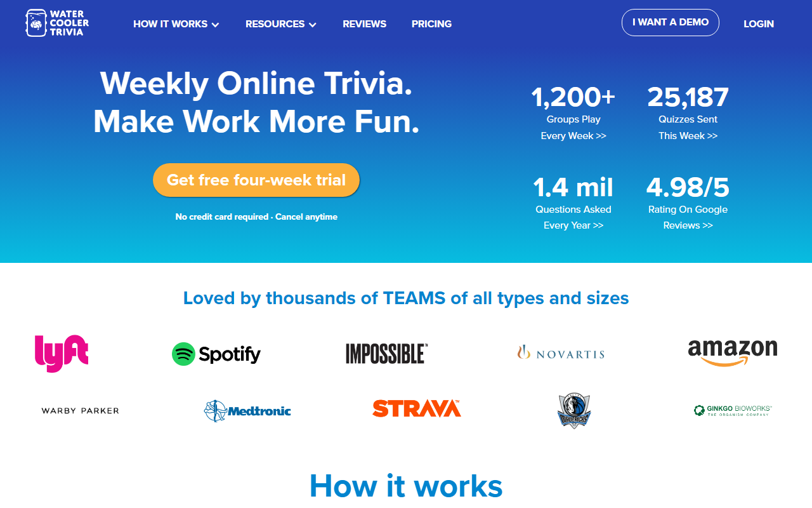Start the free four-week trial
The width and height of the screenshot is (812, 508).
[x=256, y=180]
